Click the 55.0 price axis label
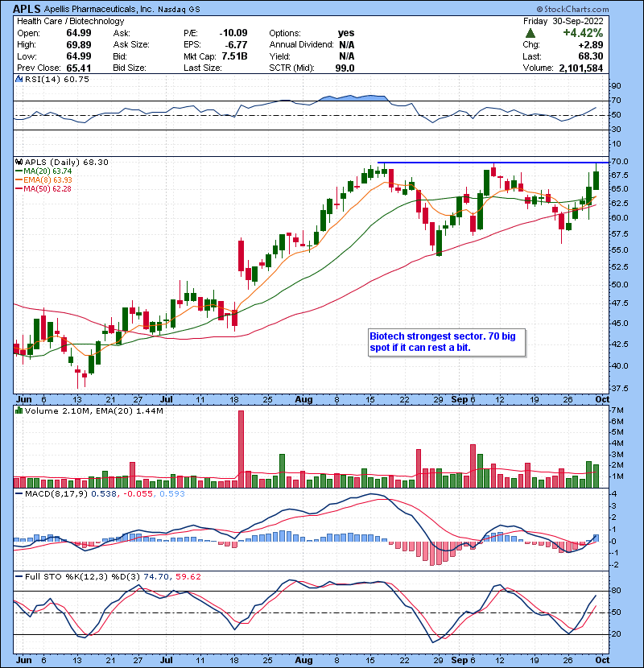 pyautogui.click(x=619, y=249)
